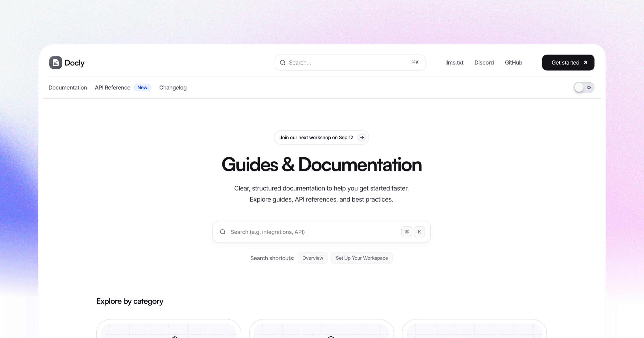Click the sun icon in theme switch
The width and height of the screenshot is (644, 338).
(589, 87)
